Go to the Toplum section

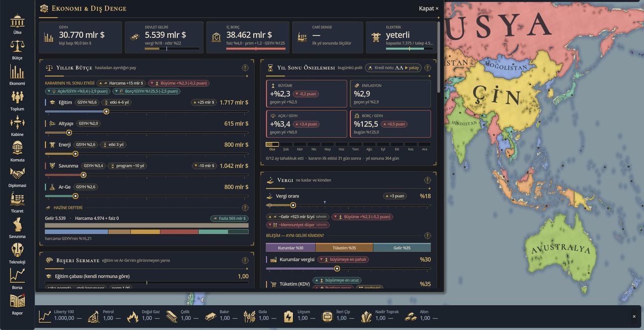[17, 101]
